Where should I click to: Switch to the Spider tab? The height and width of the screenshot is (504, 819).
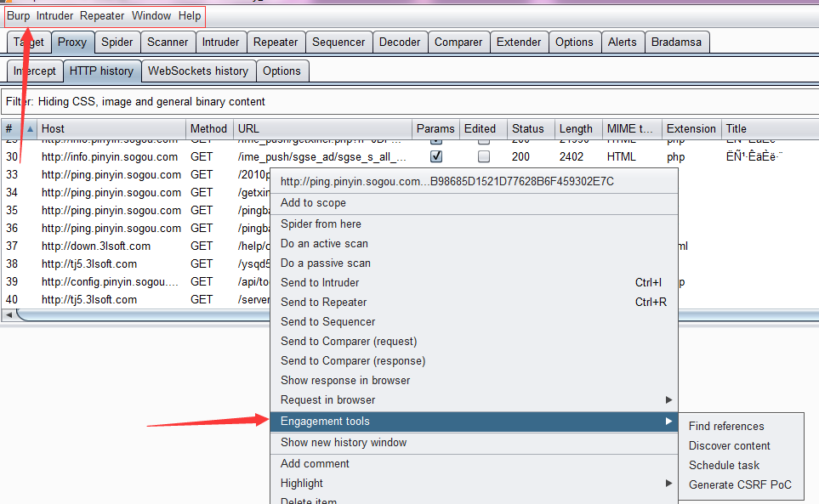pos(117,42)
